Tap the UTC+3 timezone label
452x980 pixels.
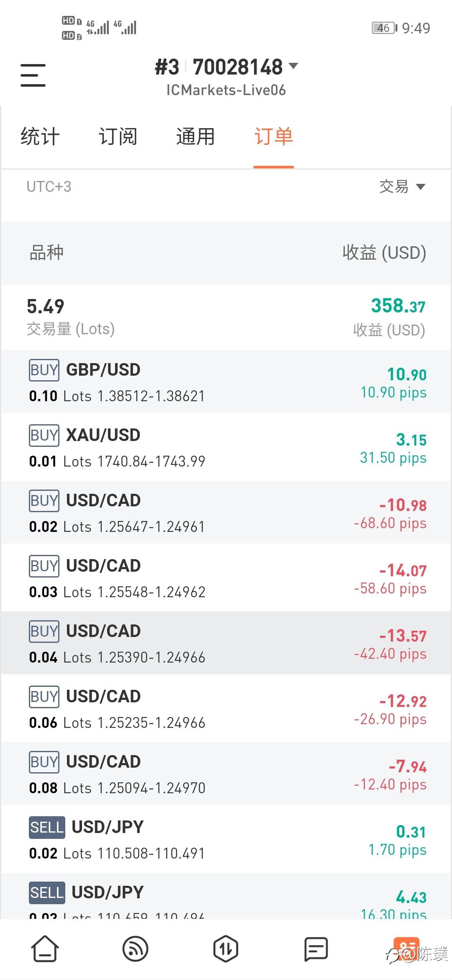click(49, 187)
